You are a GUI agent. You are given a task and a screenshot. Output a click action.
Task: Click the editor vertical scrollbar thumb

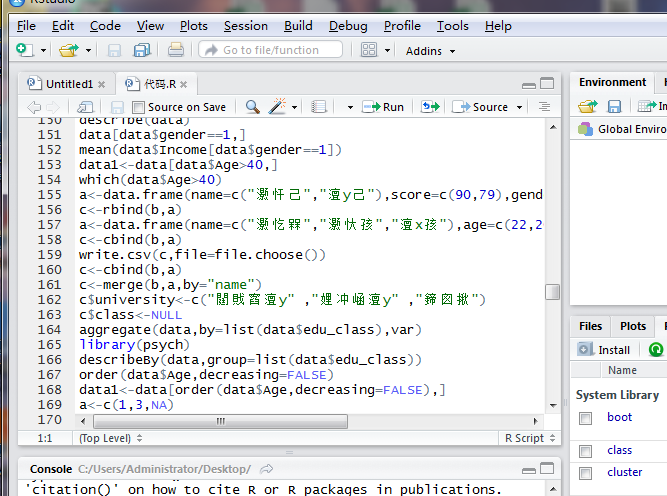click(x=552, y=292)
